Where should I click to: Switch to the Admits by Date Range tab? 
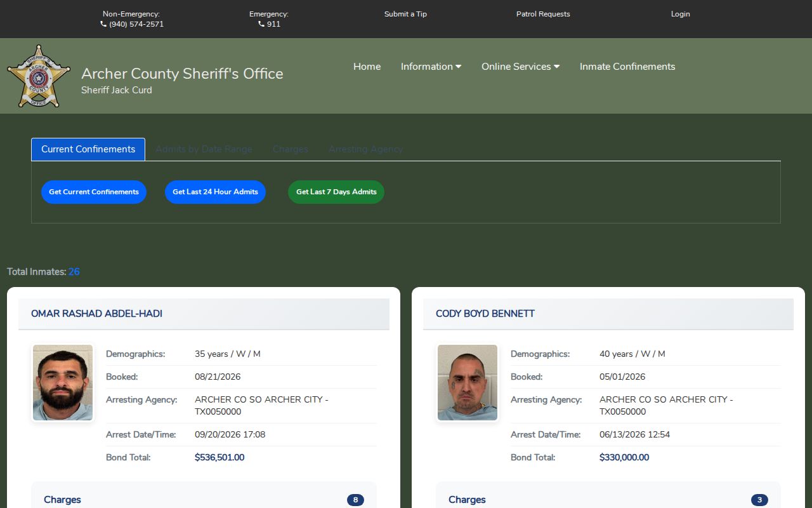(x=204, y=149)
